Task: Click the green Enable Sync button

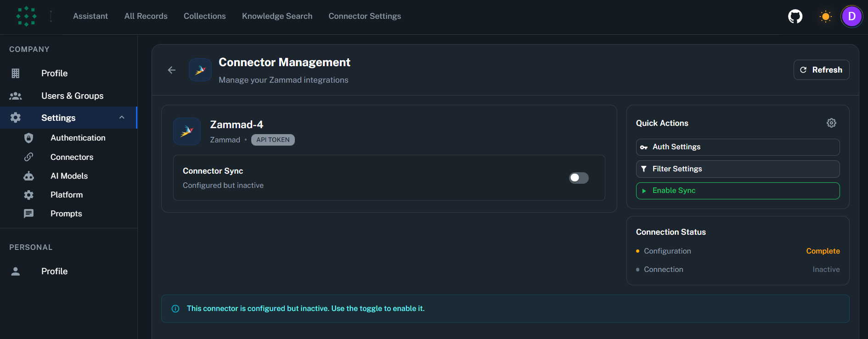Action: click(738, 191)
